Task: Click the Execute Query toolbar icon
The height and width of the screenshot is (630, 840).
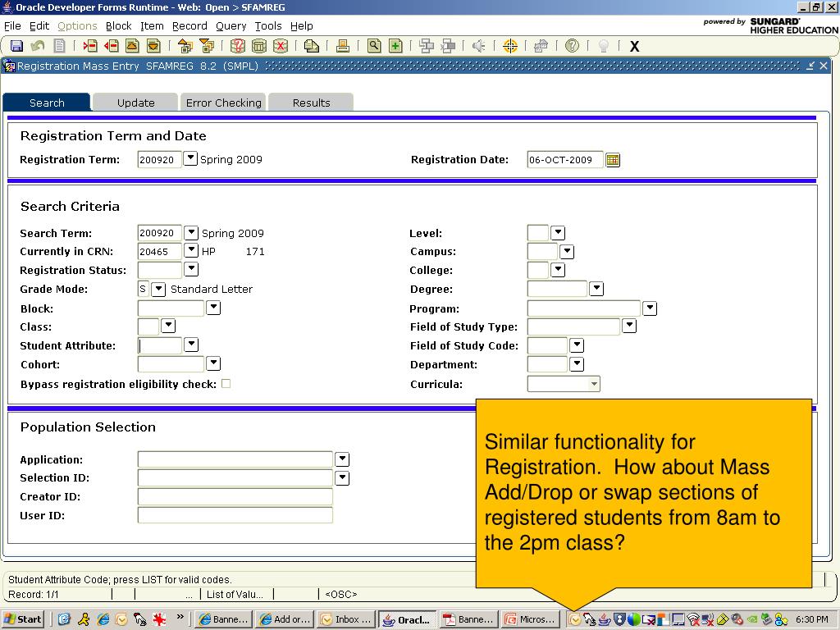Action: pos(259,46)
